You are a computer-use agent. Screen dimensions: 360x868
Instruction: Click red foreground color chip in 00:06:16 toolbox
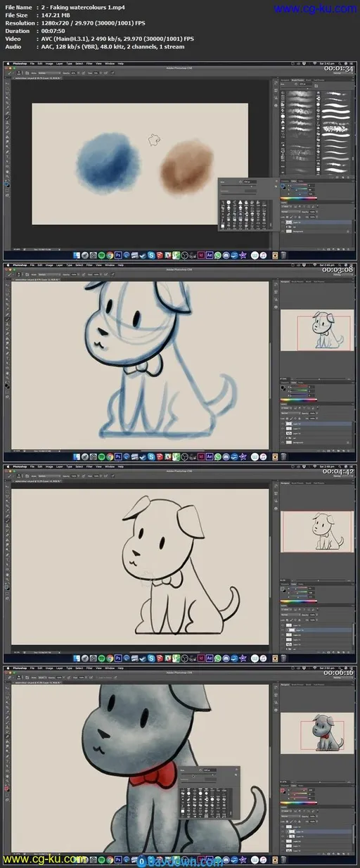coord(6,788)
